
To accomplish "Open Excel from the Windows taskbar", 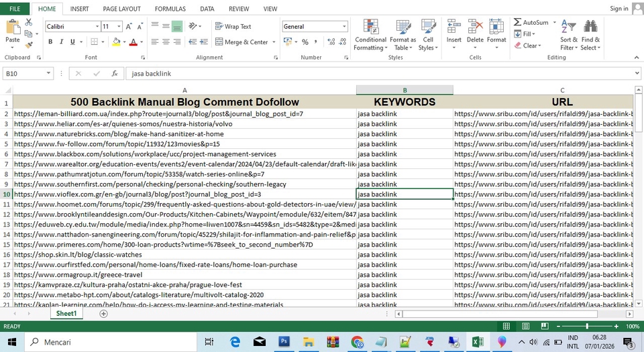I will click(477, 342).
